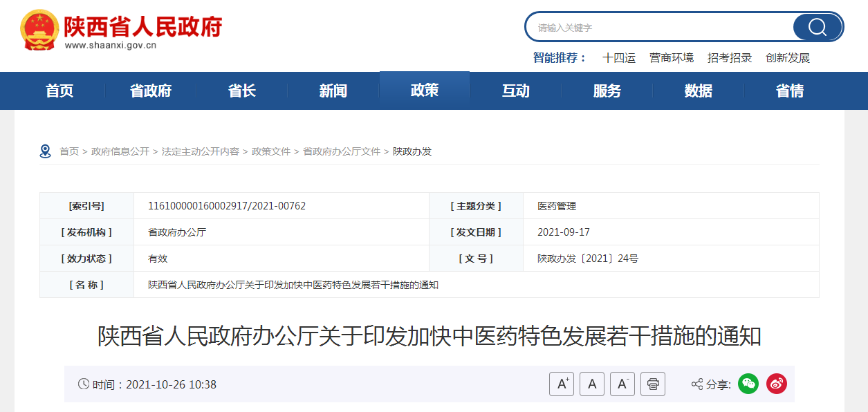868x412 pixels.
Task: Decrease font size with A- button
Action: pos(622,384)
